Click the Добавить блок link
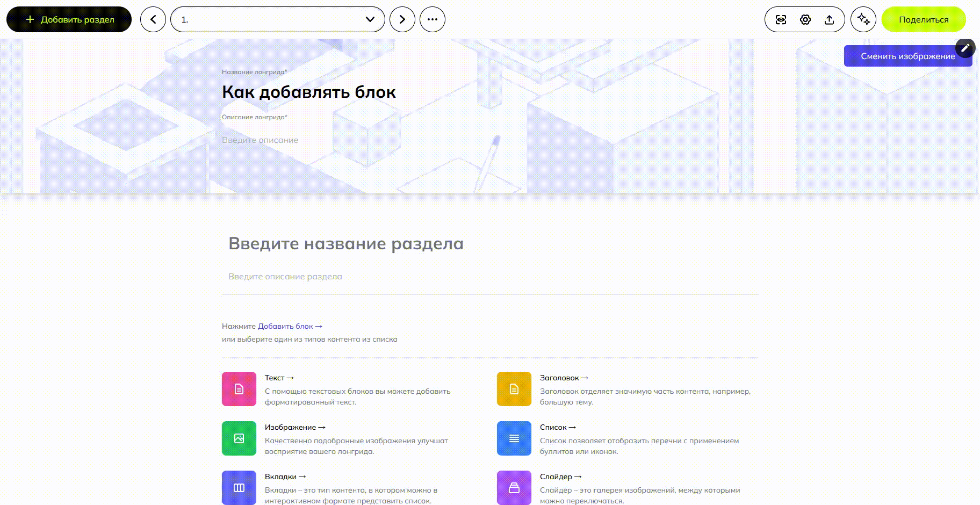This screenshot has width=980, height=505. (x=290, y=326)
